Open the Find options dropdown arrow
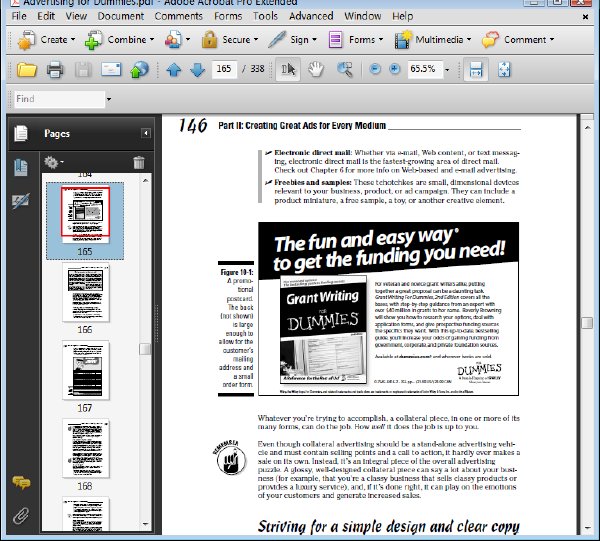Image resolution: width=600 pixels, height=541 pixels. [109, 99]
